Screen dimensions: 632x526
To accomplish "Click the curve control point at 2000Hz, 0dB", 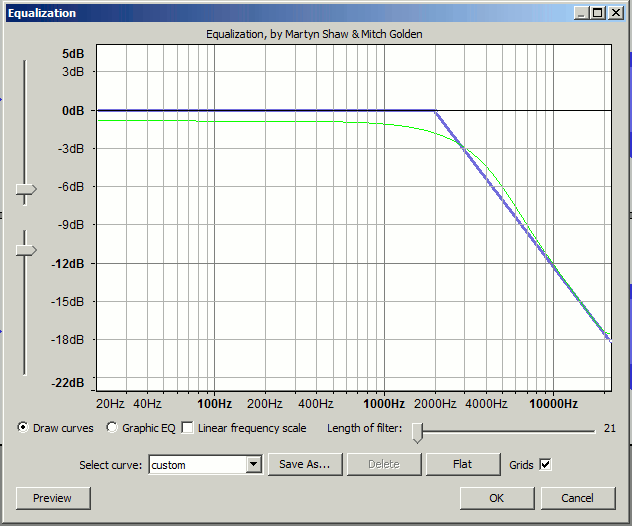I will (x=435, y=110).
